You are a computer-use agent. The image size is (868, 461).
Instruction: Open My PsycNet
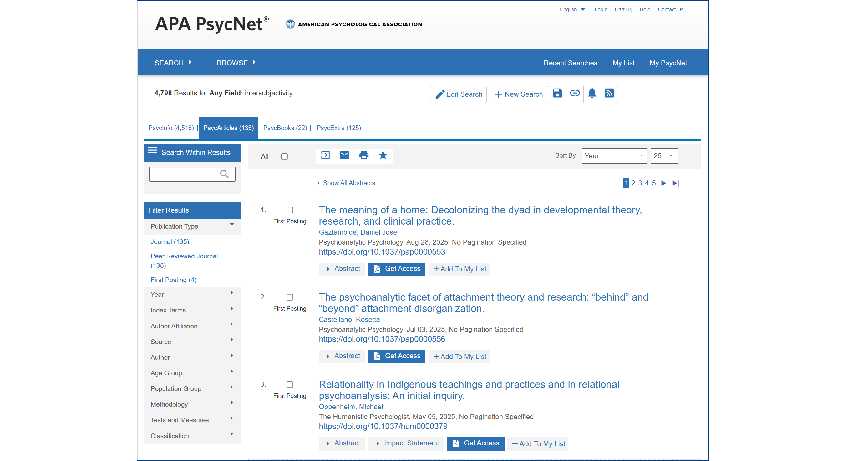coord(668,63)
